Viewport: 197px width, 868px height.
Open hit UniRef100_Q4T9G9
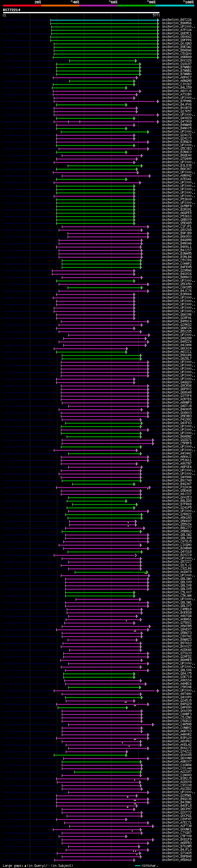pyautogui.click(x=177, y=122)
